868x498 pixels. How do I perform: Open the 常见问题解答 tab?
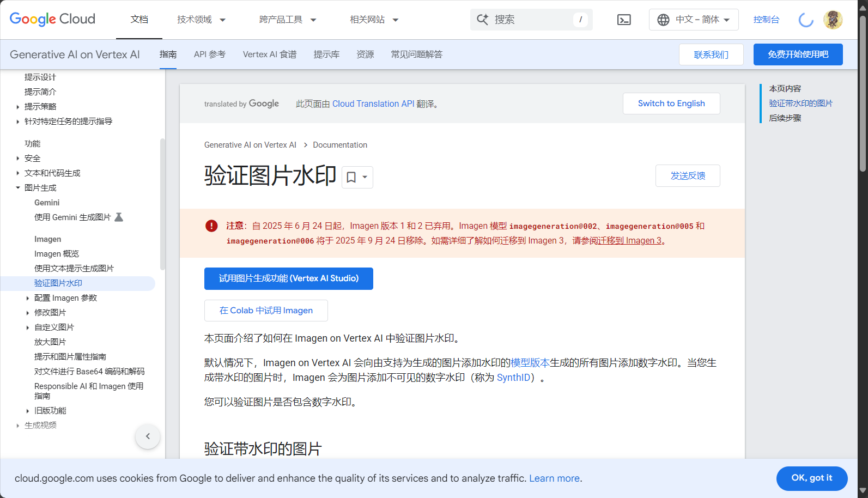coord(416,54)
